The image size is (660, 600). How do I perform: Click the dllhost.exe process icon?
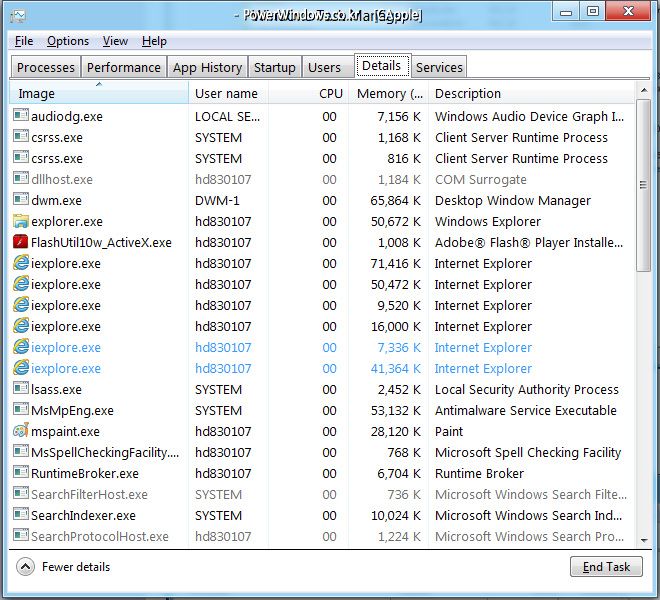(x=21, y=178)
